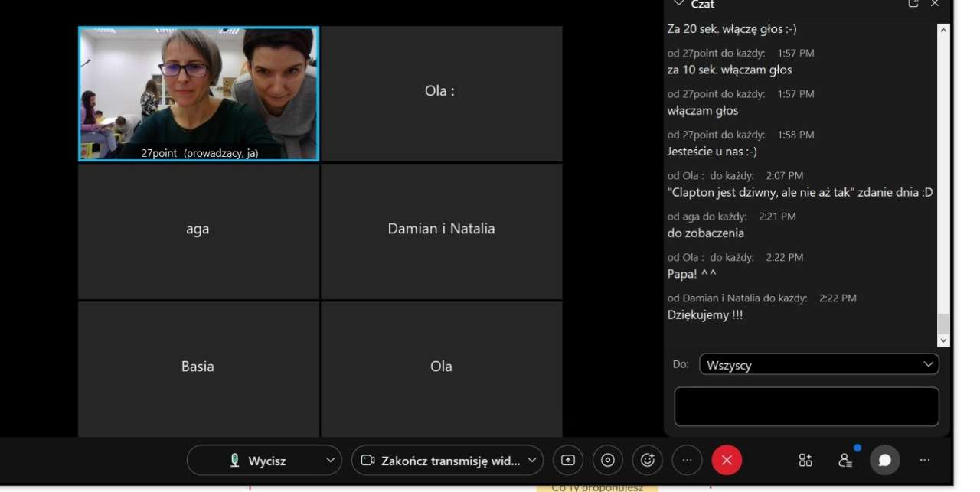Show the participants list panel

pyautogui.click(x=845, y=460)
